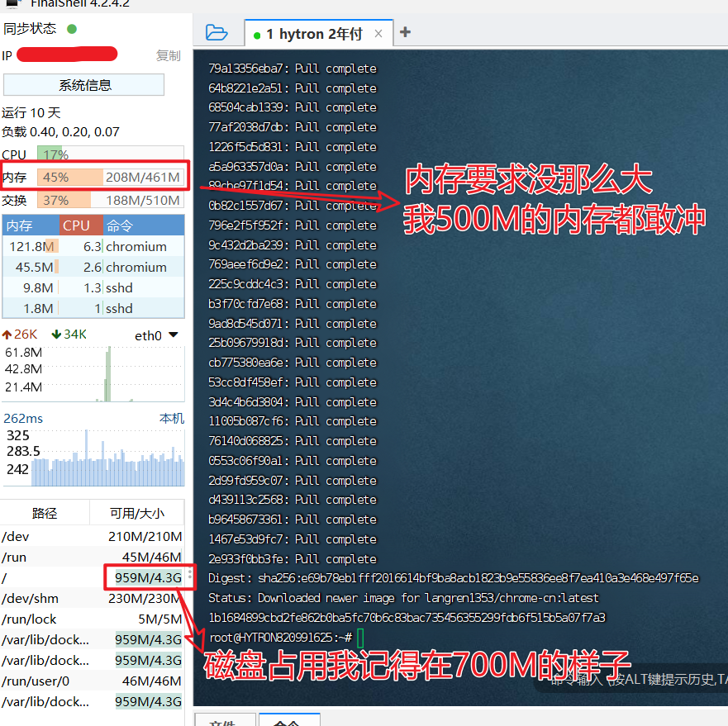Switch to the hytron 2年付 session tab

pos(314,34)
